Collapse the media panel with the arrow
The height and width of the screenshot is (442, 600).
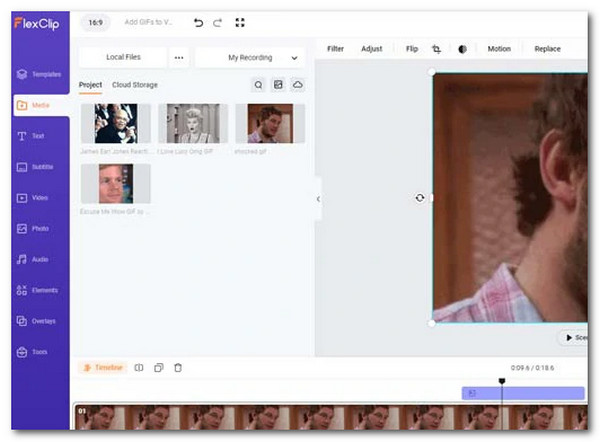[x=318, y=199]
